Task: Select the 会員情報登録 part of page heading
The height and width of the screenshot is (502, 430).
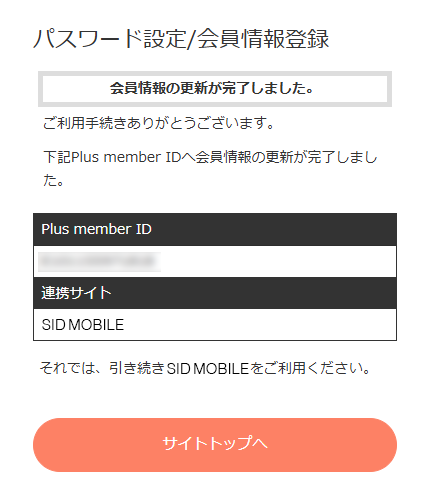Action: click(x=263, y=39)
